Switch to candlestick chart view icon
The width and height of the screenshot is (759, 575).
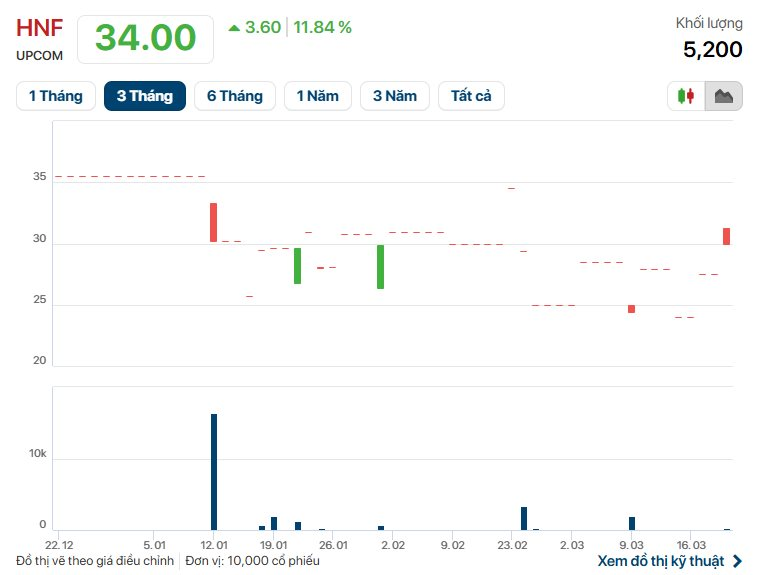pyautogui.click(x=686, y=96)
